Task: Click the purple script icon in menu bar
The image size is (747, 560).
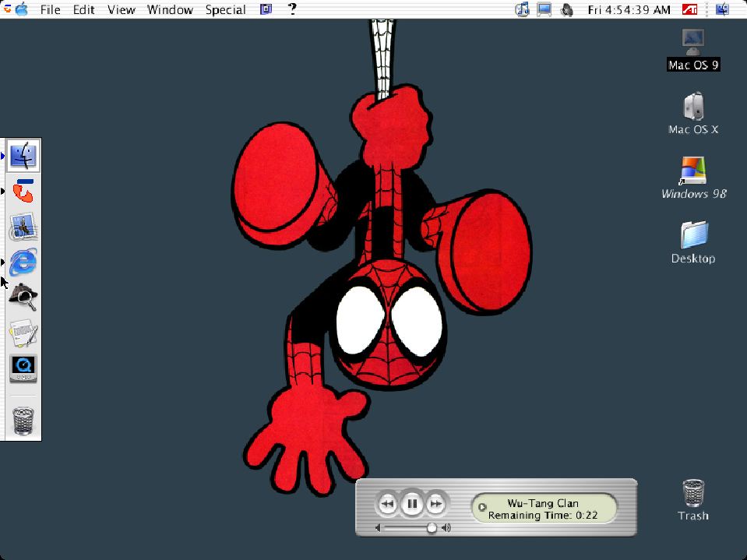Action: (266, 9)
